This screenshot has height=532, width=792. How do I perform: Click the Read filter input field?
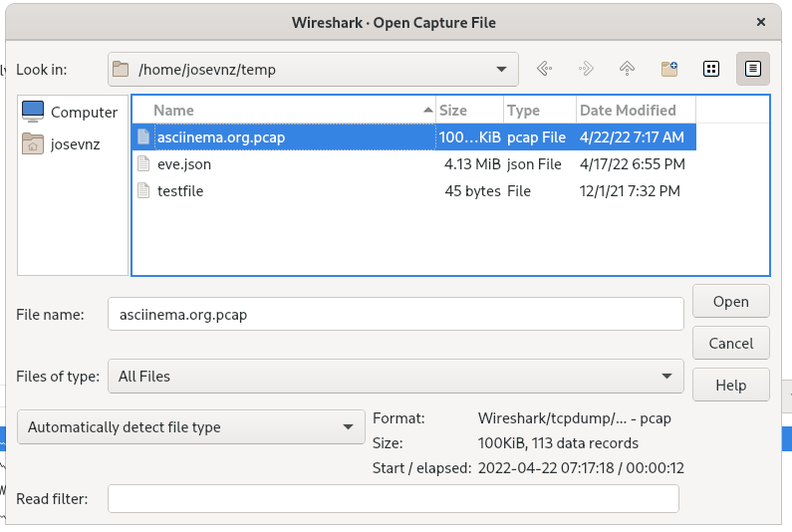(x=393, y=499)
